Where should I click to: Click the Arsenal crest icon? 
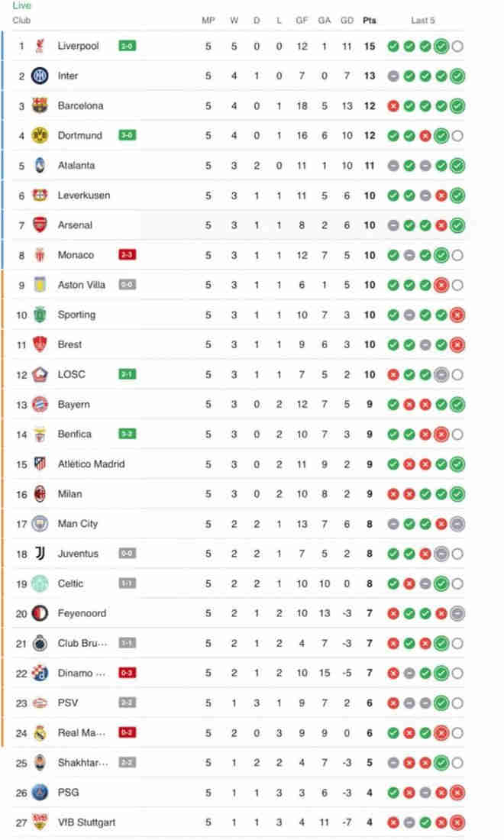click(x=40, y=225)
